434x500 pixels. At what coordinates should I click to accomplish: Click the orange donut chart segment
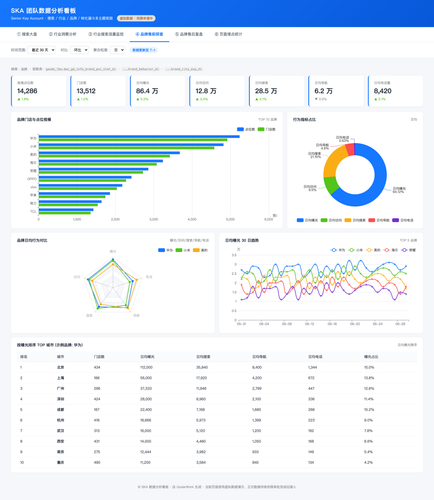(x=332, y=163)
